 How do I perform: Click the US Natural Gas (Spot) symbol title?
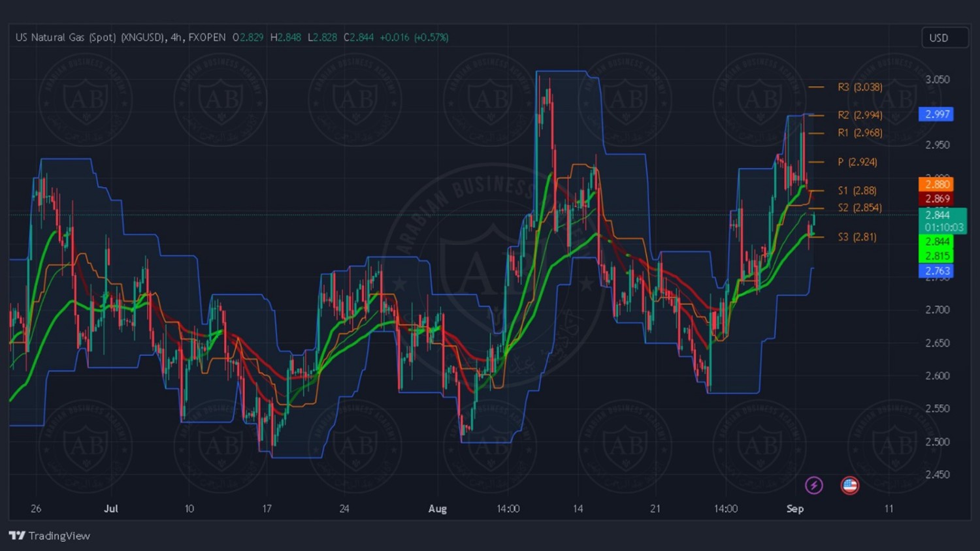coord(90,37)
